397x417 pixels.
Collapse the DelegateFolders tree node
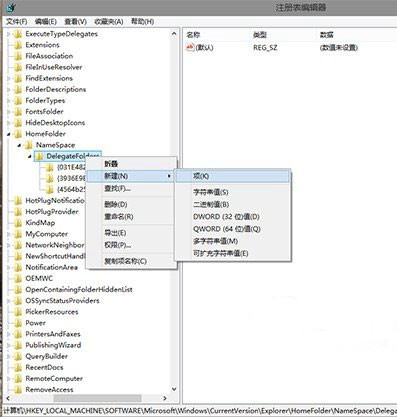click(x=30, y=156)
